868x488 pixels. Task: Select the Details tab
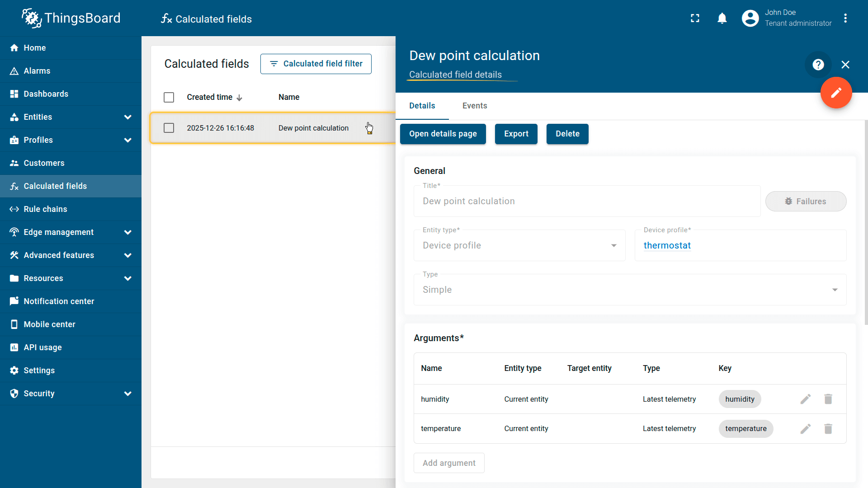422,106
